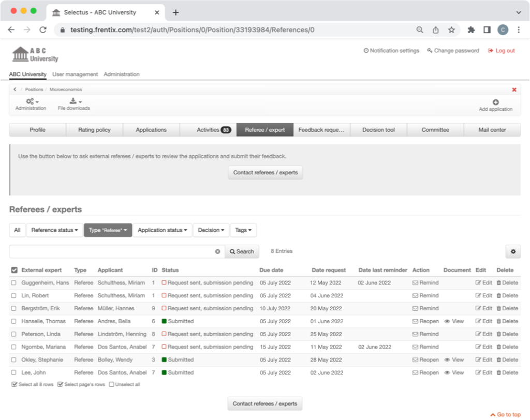The height and width of the screenshot is (420, 530).
Task: Toggle the header select-all checkbox
Action: [14, 270]
